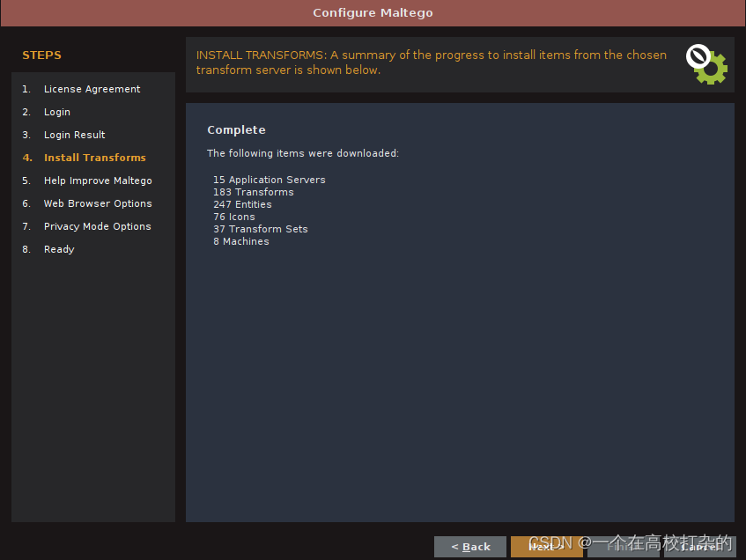Click the Complete heading
Viewport: 746px width, 560px height.
[236, 130]
